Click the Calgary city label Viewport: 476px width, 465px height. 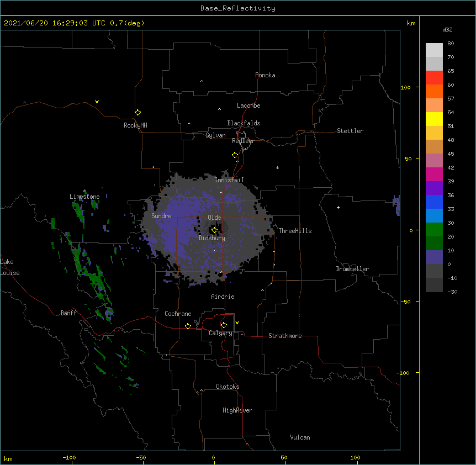click(x=221, y=333)
